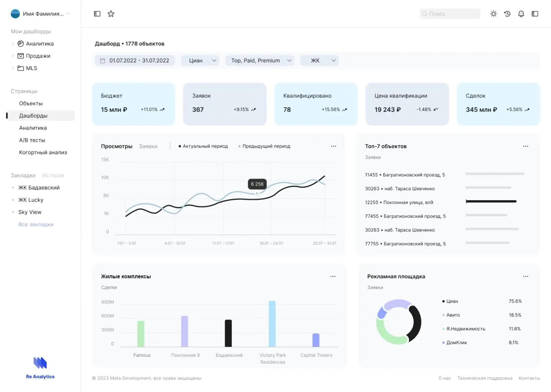
Task: Open Техническая поддержка footer link
Action: [x=485, y=378]
